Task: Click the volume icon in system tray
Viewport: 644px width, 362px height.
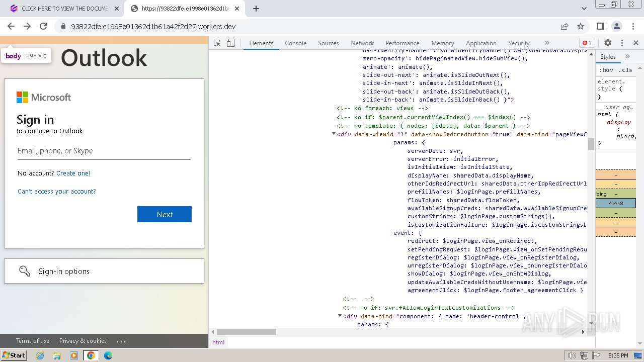Action: coord(572,355)
